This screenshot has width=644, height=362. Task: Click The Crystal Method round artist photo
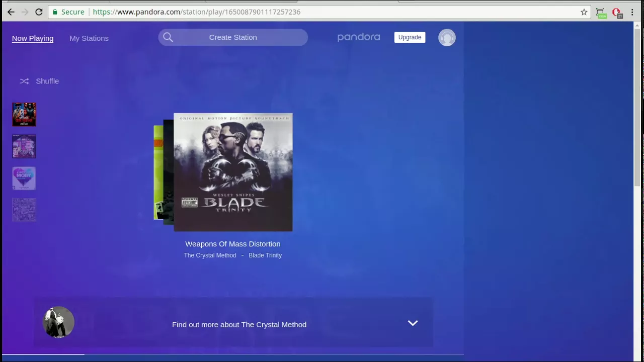pos(58,322)
